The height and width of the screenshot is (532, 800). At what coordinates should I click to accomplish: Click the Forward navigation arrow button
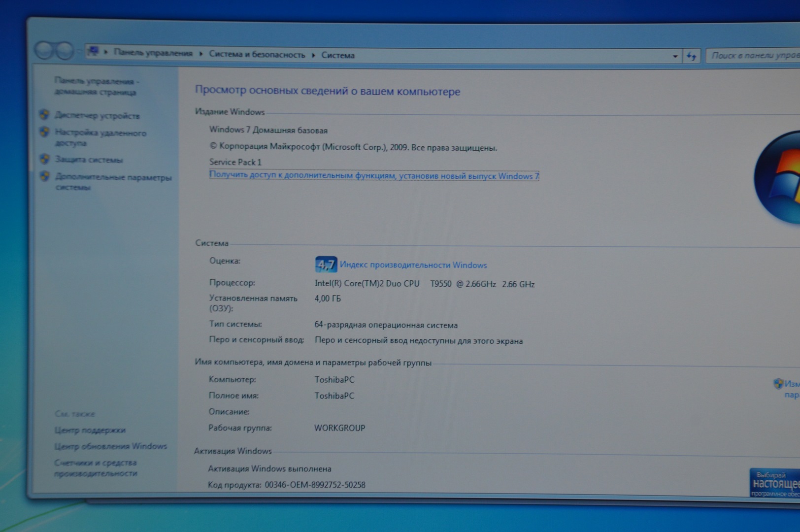click(65, 50)
